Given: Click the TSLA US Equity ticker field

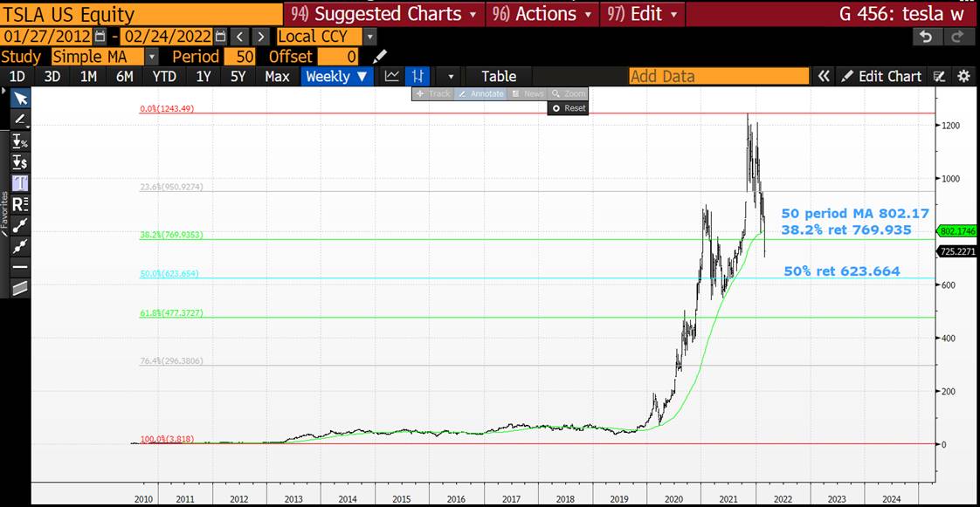Looking at the screenshot, I should [141, 14].
